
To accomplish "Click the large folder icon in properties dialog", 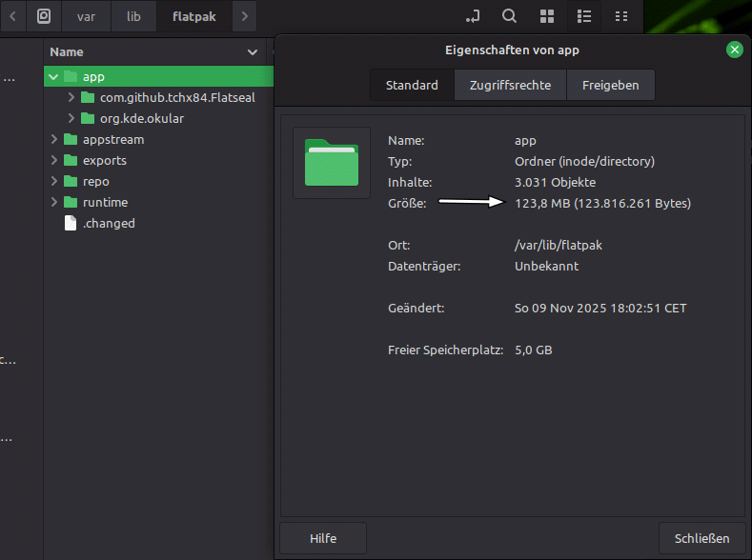I will pyautogui.click(x=332, y=163).
